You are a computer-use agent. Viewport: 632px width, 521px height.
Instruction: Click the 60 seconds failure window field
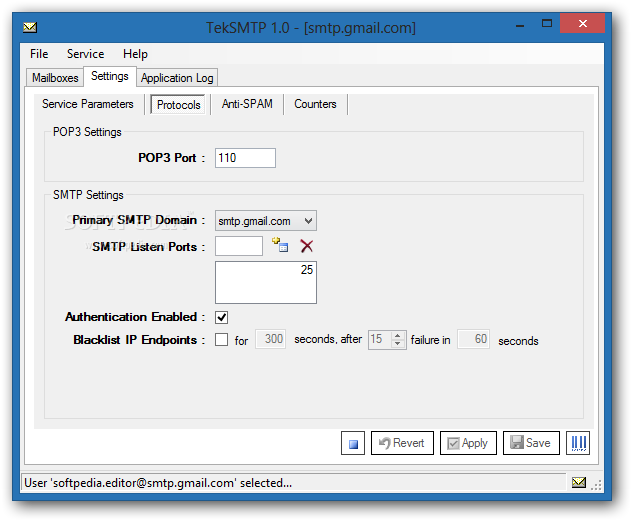pos(473,339)
